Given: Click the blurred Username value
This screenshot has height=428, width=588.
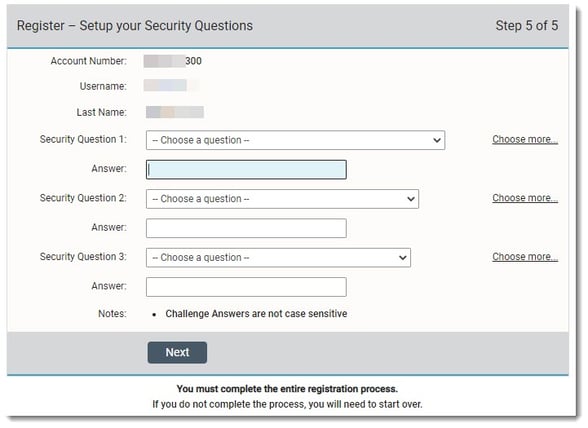Looking at the screenshot, I should click(x=171, y=86).
